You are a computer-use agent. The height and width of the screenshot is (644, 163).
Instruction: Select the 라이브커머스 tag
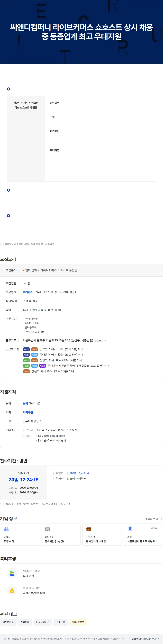43,622
